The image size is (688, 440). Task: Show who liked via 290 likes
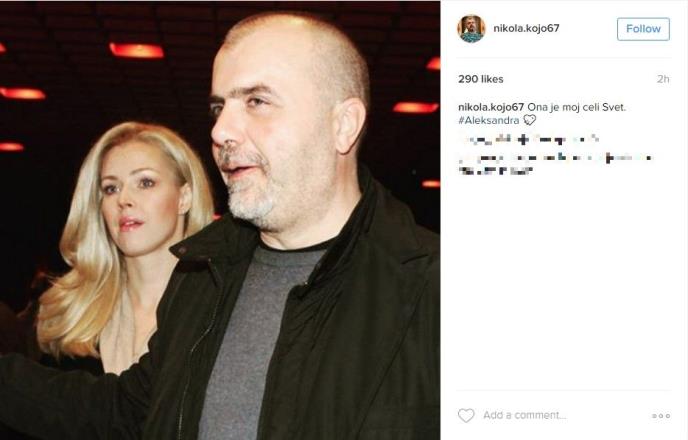point(480,79)
